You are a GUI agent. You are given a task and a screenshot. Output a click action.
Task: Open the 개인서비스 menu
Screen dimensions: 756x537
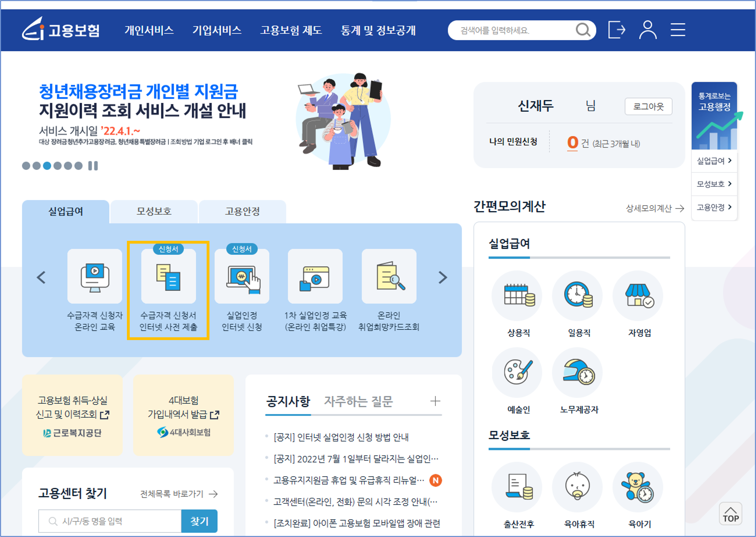pos(149,30)
